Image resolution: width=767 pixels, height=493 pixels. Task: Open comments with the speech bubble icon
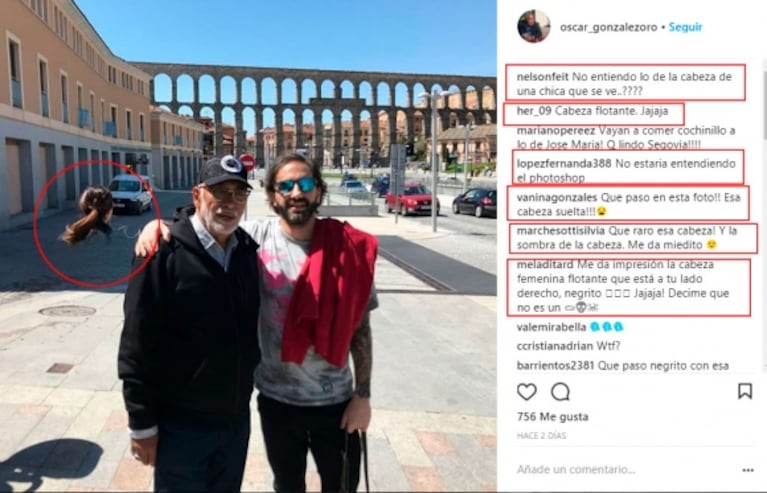coord(561,392)
